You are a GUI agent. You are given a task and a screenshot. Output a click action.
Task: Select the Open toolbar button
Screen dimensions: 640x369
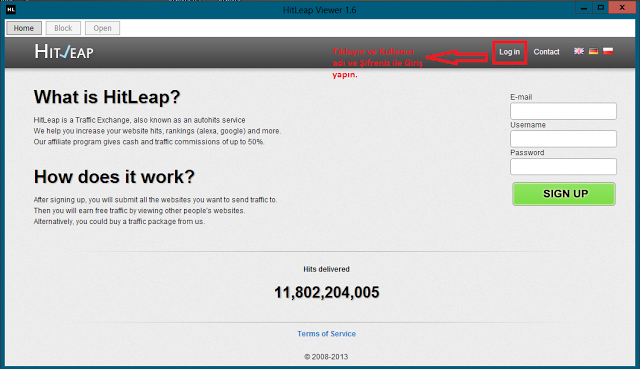point(102,28)
